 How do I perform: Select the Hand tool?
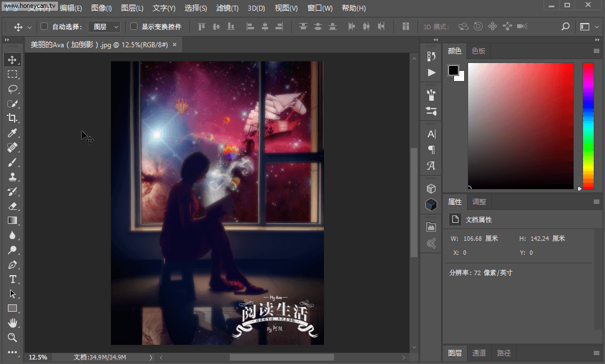[12, 323]
